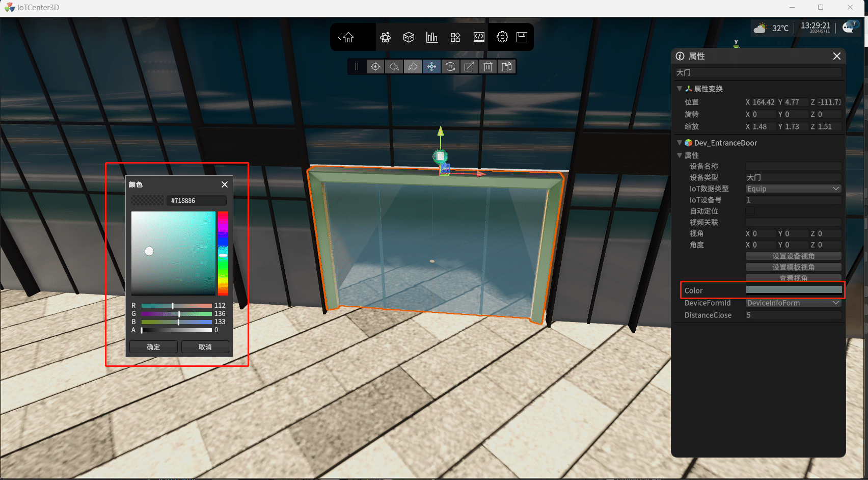
Task: Select the rotate tool
Action: point(450,67)
